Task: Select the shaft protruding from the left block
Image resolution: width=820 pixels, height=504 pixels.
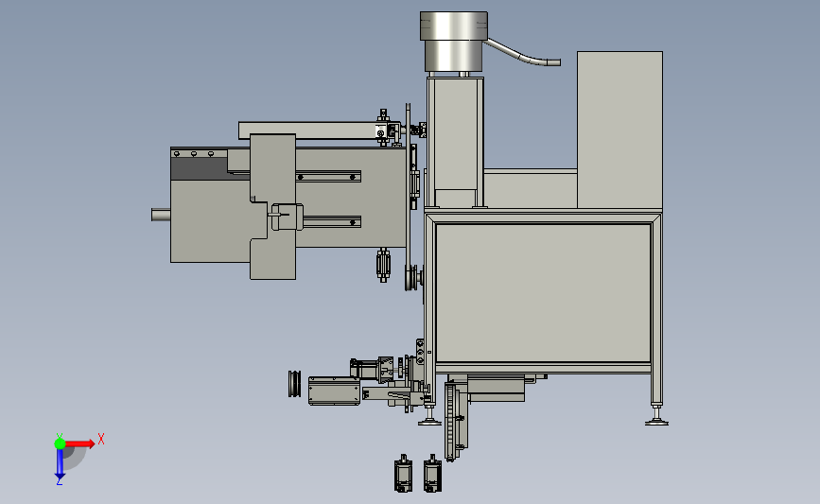Action: click(161, 215)
